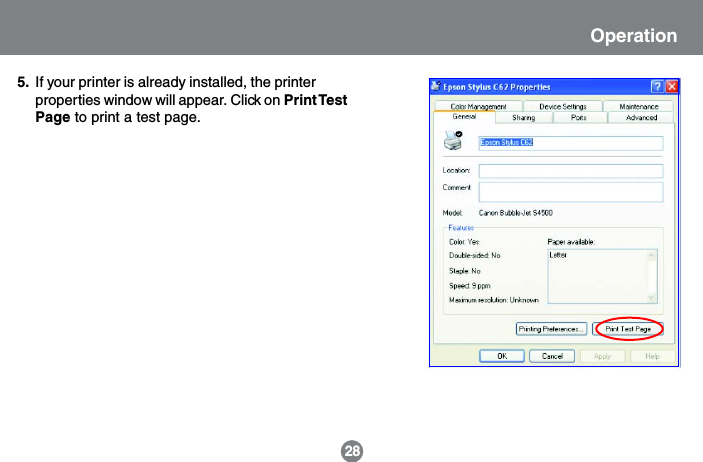
Task: Switch to the Sharing tab
Action: 524,118
